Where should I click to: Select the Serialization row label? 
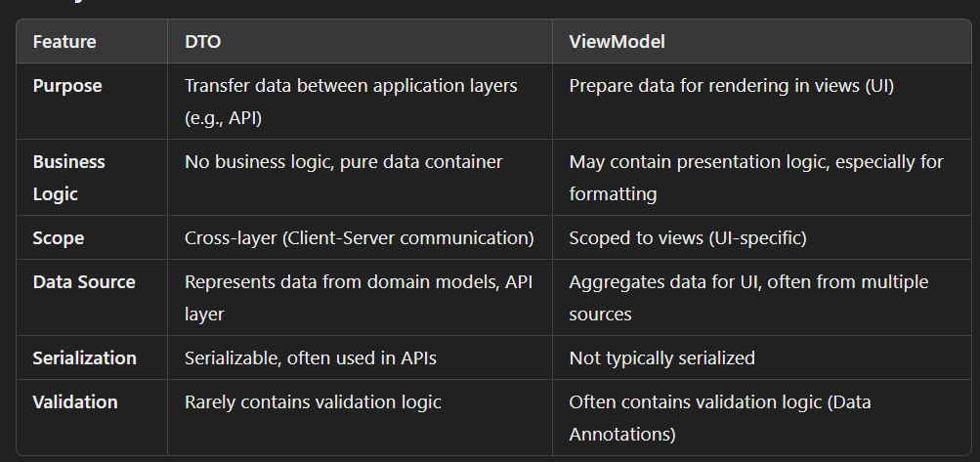pos(84,358)
